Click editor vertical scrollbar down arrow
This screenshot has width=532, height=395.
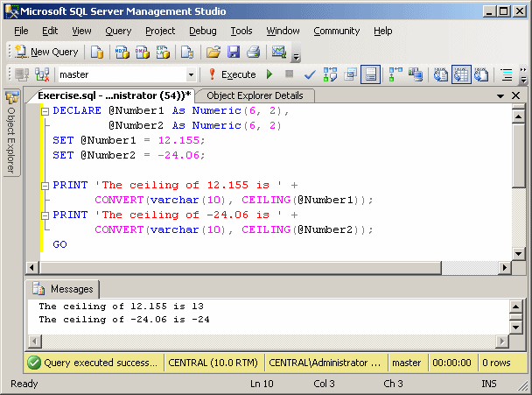[518, 253]
